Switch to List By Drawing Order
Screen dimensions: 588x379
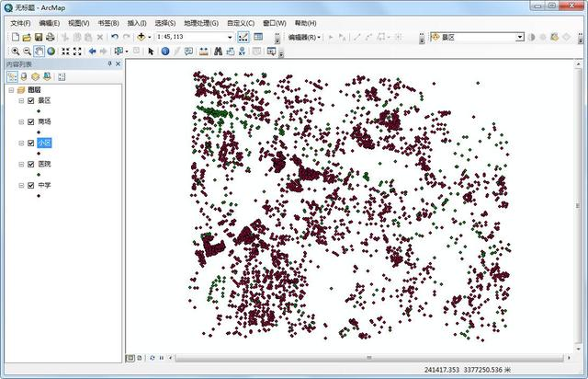click(x=12, y=77)
